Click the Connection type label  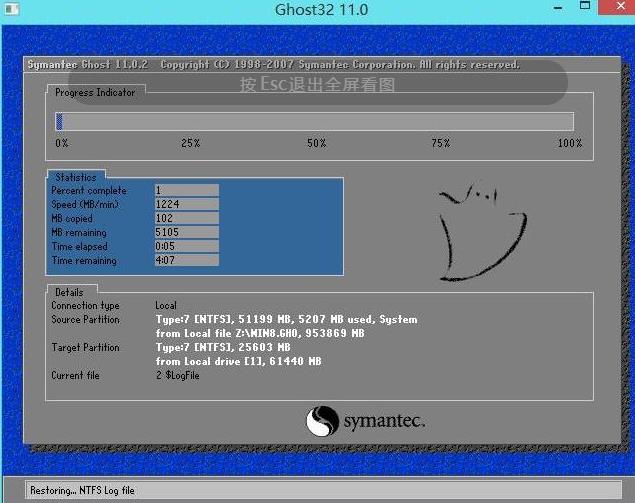tap(85, 305)
